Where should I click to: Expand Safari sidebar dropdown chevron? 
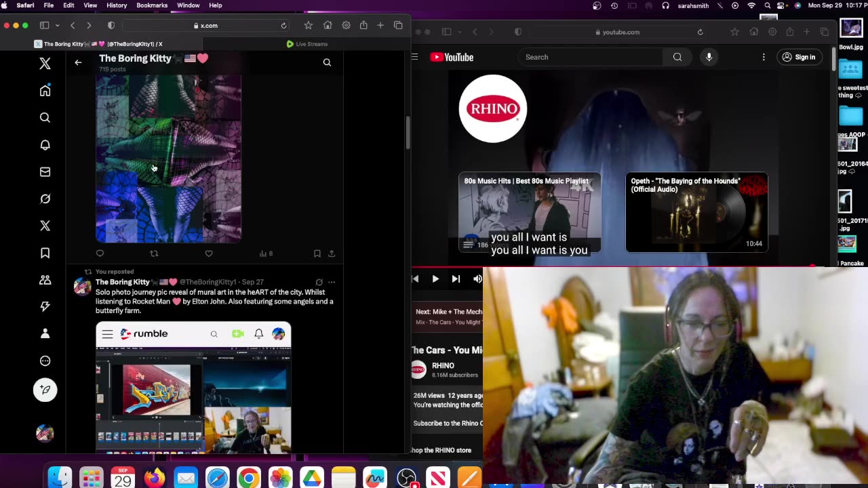click(x=57, y=26)
